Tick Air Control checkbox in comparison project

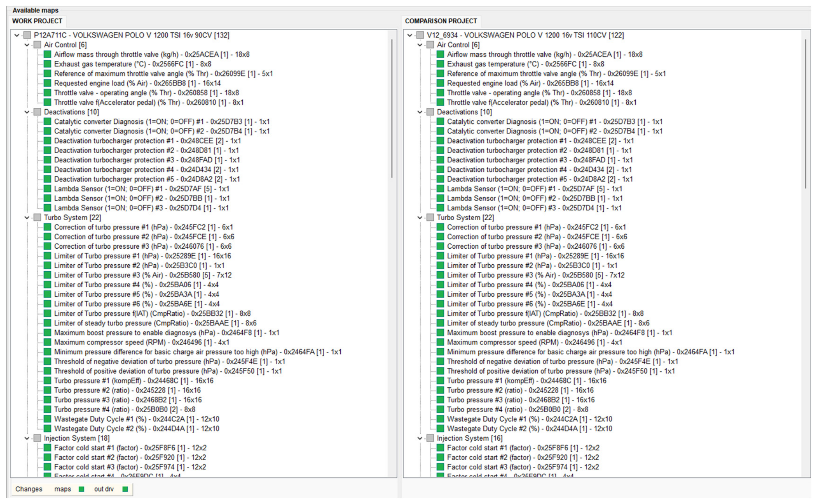click(x=430, y=45)
